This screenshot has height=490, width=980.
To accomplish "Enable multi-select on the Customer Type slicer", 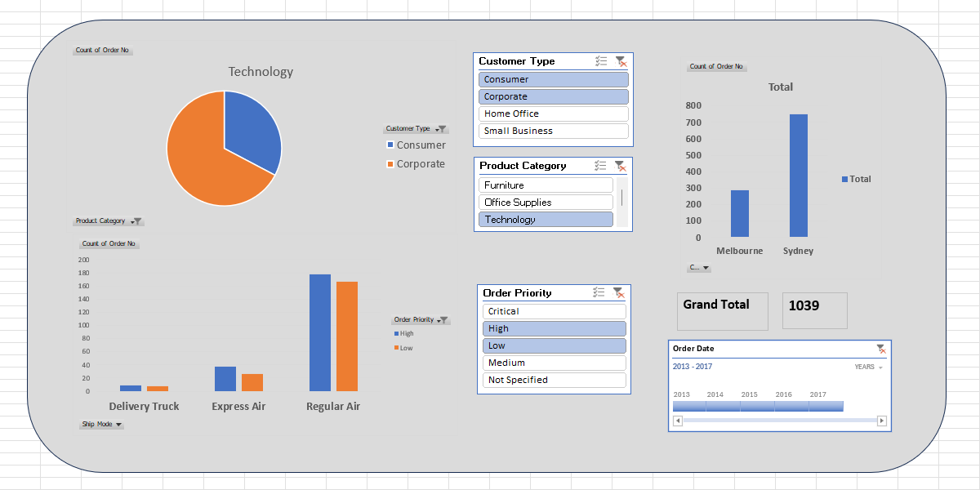I will [601, 60].
